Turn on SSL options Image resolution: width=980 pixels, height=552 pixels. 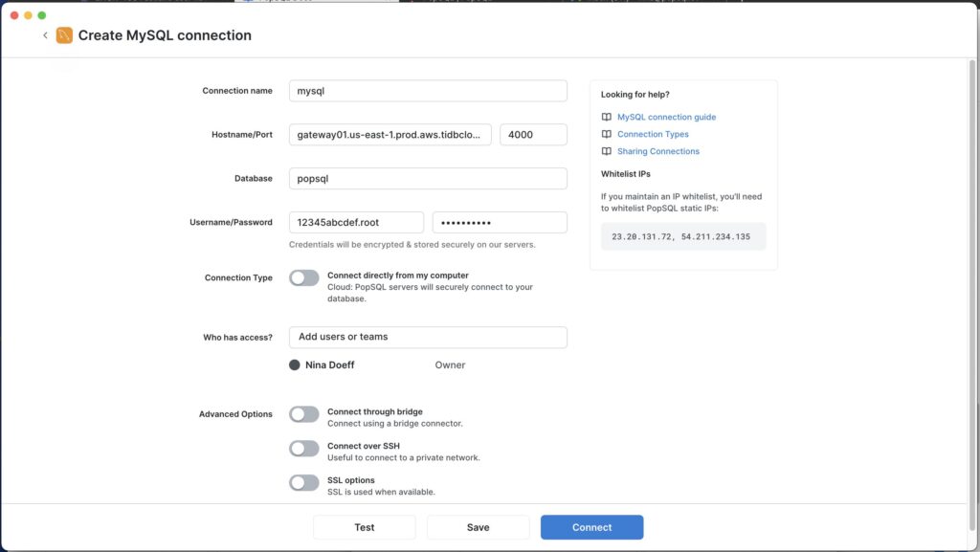coord(303,482)
